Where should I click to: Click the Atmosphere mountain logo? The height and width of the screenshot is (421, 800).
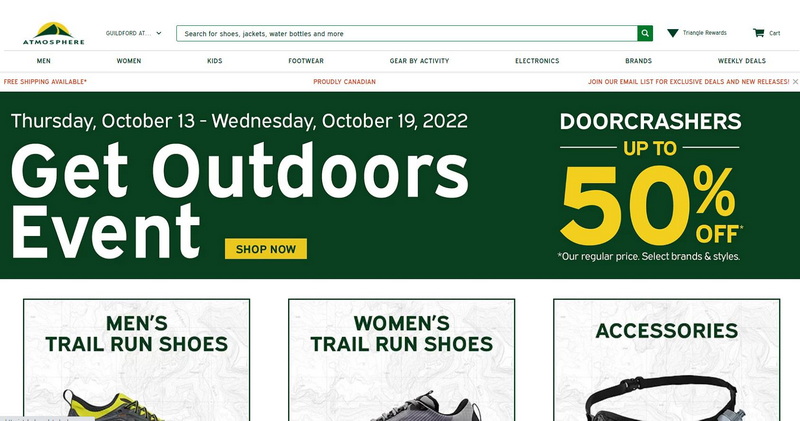coord(54,33)
